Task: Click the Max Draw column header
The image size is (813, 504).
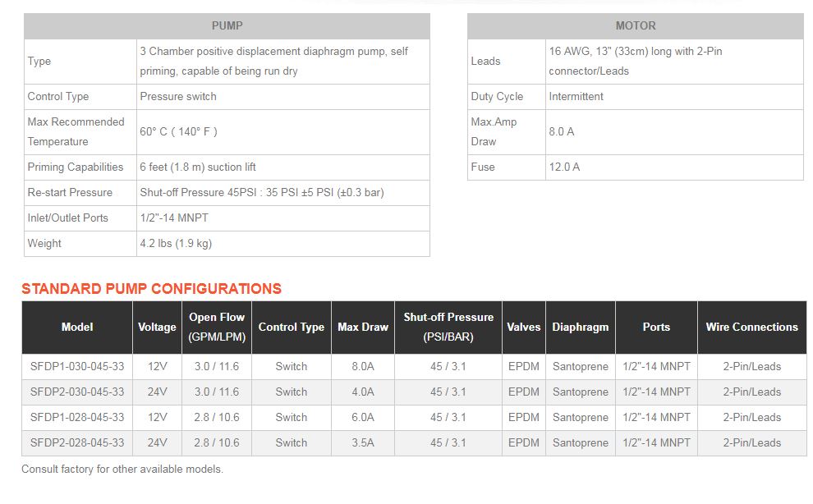Action: pos(363,328)
